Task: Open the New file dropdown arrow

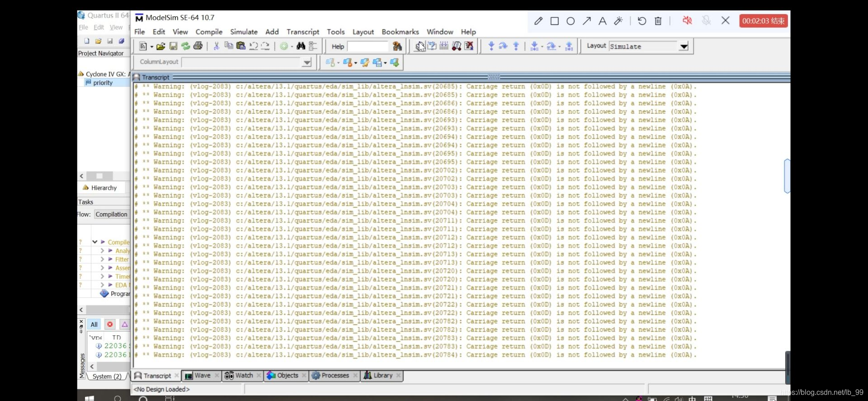Action: (151, 47)
